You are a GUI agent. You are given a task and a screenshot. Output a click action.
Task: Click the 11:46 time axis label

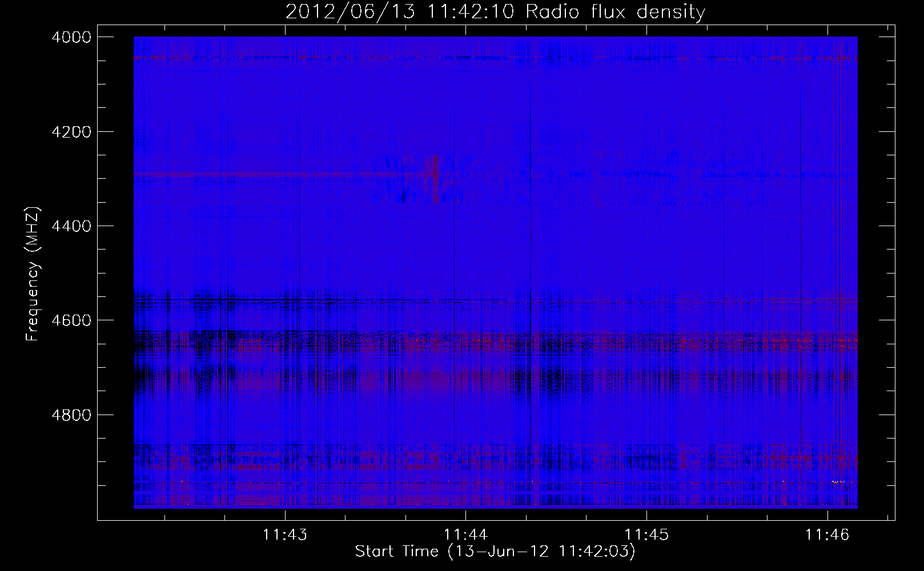[827, 534]
